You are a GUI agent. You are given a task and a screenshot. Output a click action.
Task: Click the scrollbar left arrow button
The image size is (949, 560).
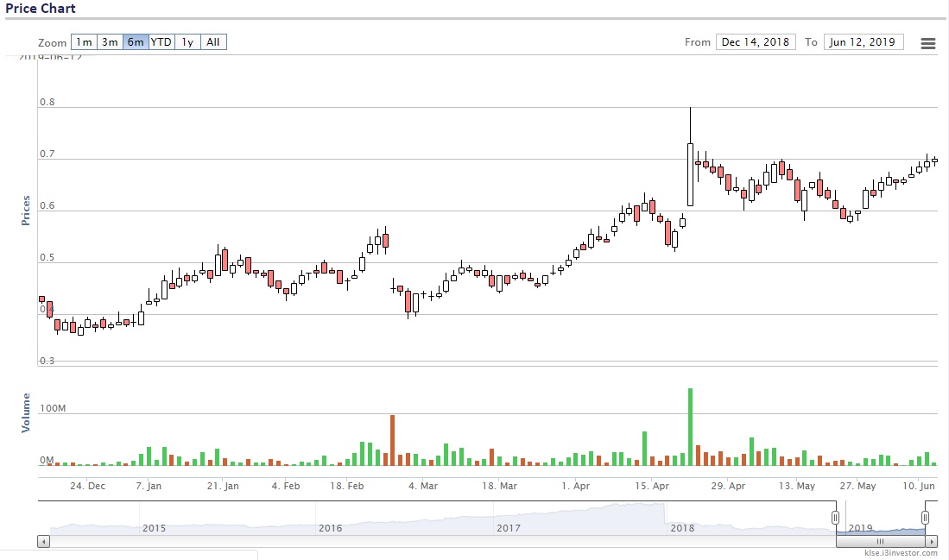44,541
